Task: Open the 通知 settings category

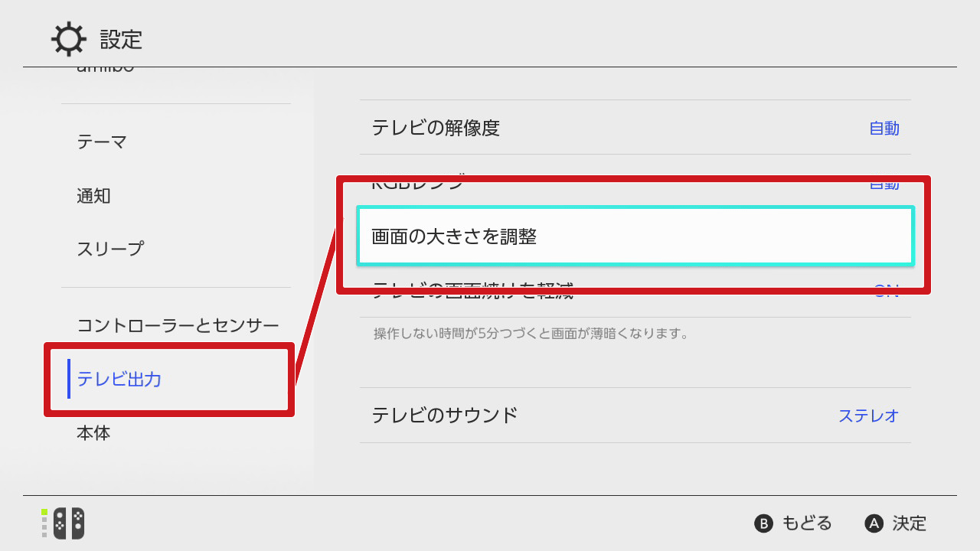Action: point(94,196)
